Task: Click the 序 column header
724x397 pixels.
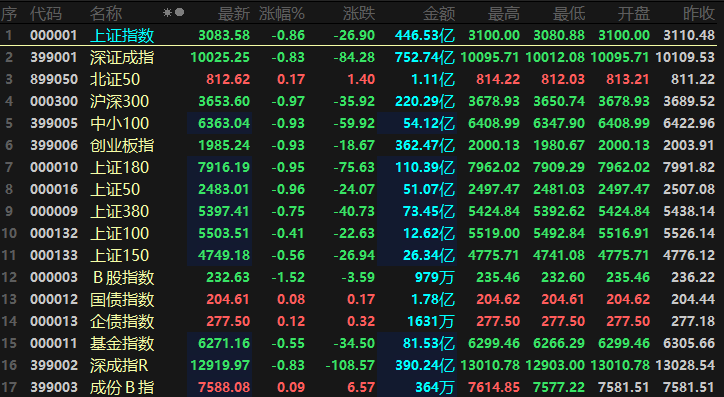Action: pos(9,14)
